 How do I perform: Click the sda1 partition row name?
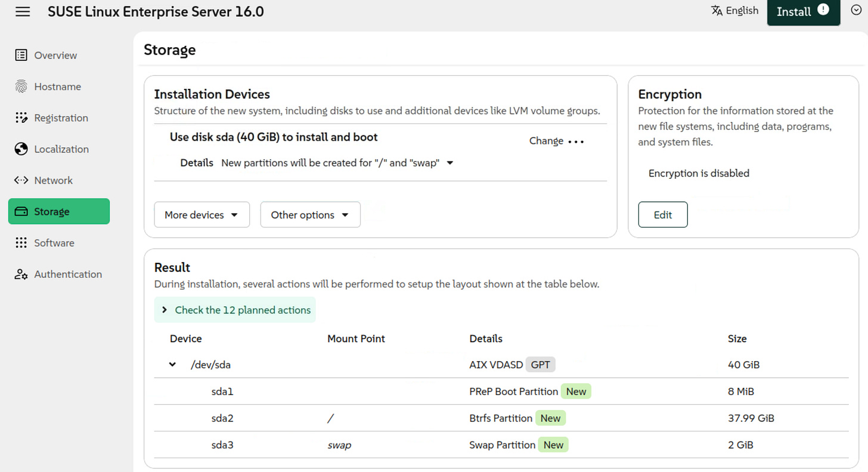[222, 392]
